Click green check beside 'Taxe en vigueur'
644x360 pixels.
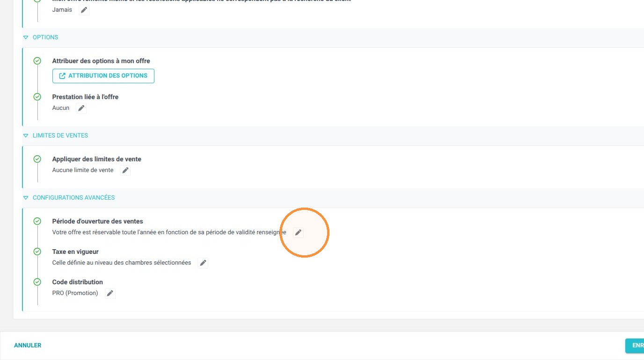coord(37,252)
